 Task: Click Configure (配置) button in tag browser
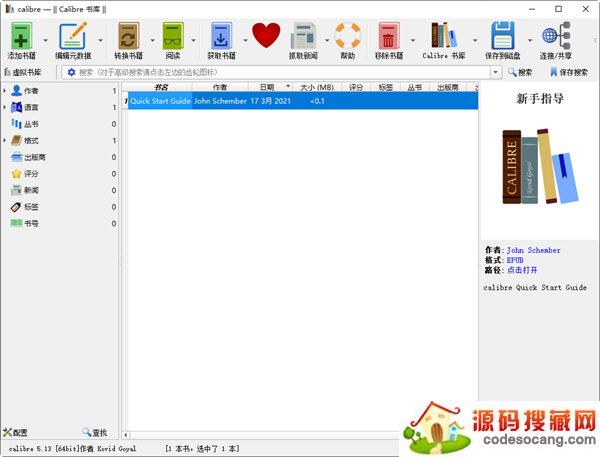coord(15,433)
